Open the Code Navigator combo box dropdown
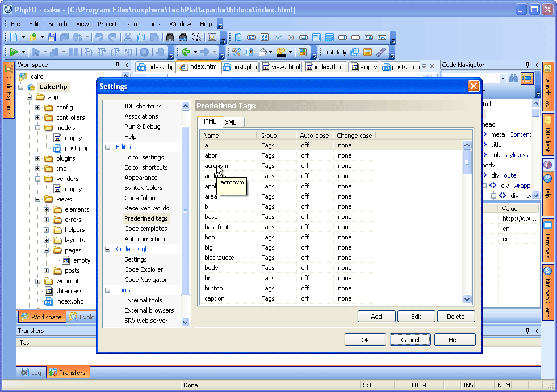The width and height of the screenshot is (557, 392). click(x=503, y=78)
